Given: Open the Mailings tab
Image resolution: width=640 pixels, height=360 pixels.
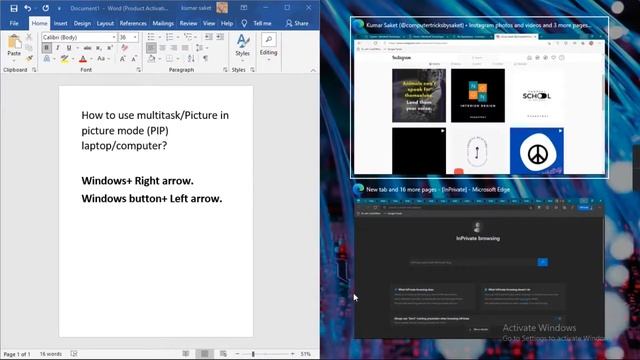Looking at the screenshot, I should pos(163,23).
